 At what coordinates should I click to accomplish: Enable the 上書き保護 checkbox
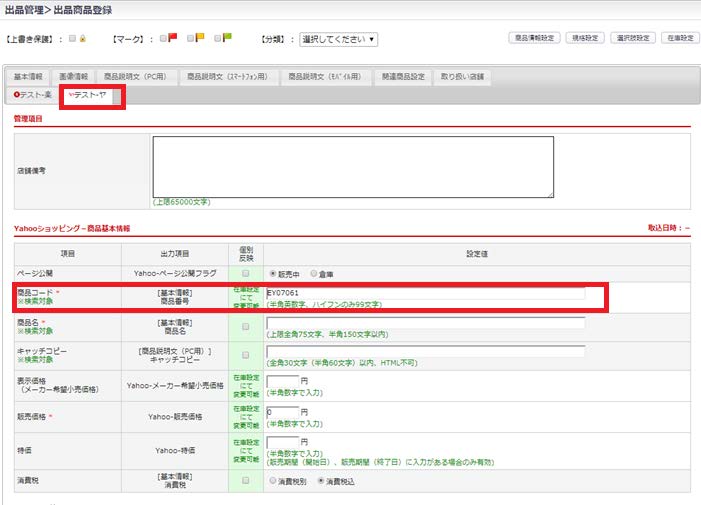pyautogui.click(x=72, y=39)
